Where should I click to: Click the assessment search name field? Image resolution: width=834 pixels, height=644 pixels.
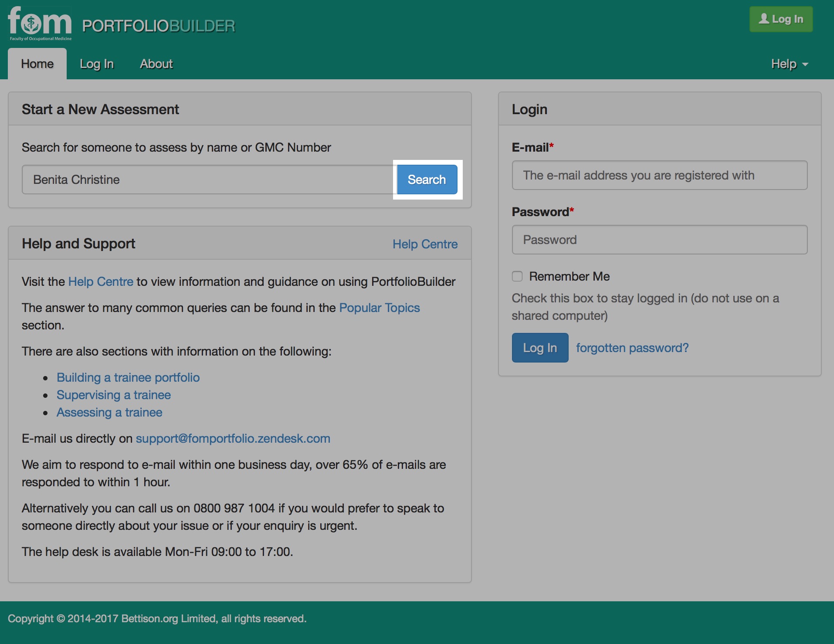pos(209,180)
